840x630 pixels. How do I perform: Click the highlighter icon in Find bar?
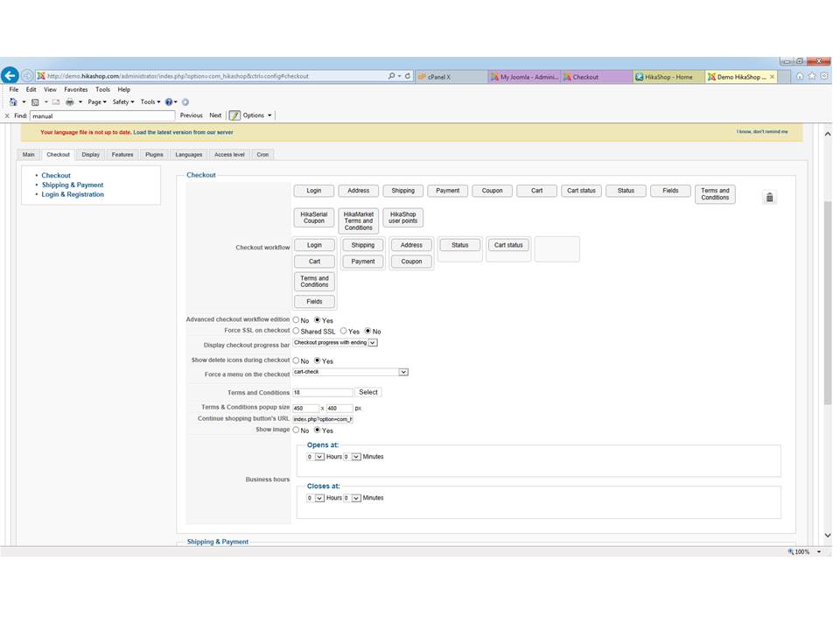click(234, 115)
